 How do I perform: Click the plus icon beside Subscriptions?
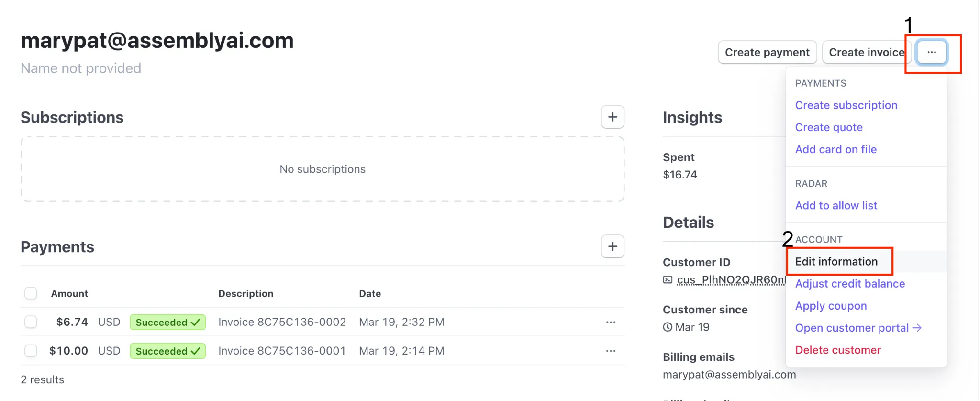tap(612, 117)
